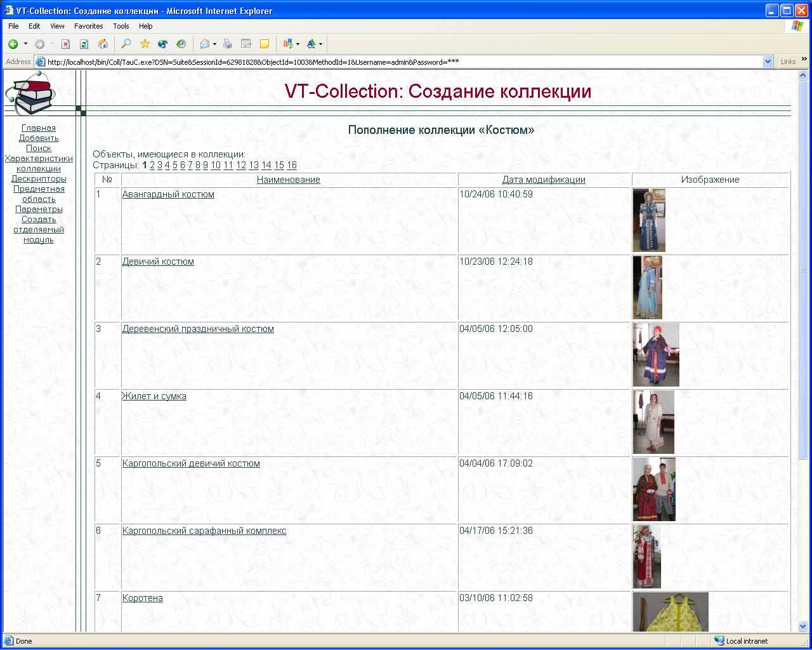Viewport: 812px width, 650px height.
Task: Open the Mail button dropdown arrow
Action: [214, 44]
